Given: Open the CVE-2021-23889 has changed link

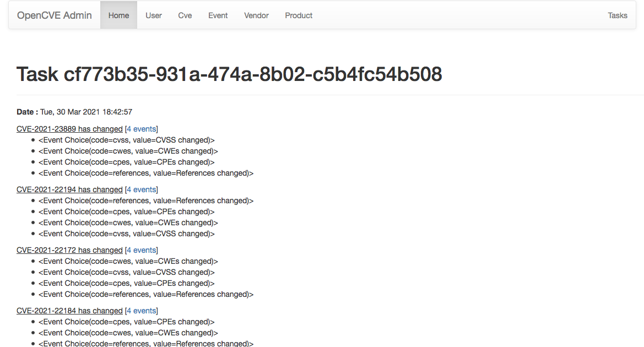Looking at the screenshot, I should point(69,129).
